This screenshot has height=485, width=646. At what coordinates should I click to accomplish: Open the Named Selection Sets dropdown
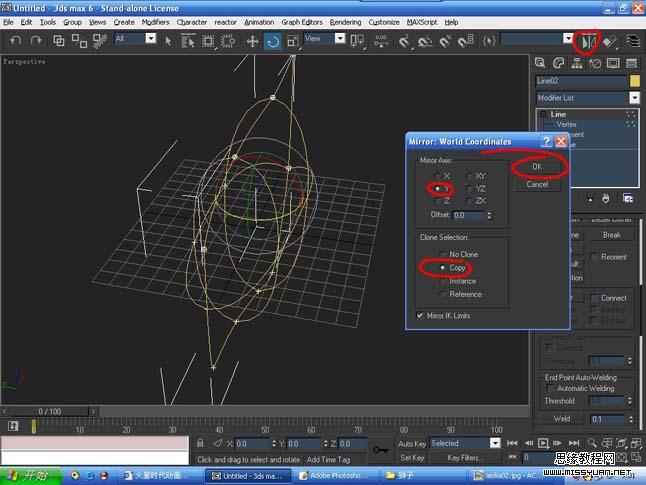[x=568, y=39]
